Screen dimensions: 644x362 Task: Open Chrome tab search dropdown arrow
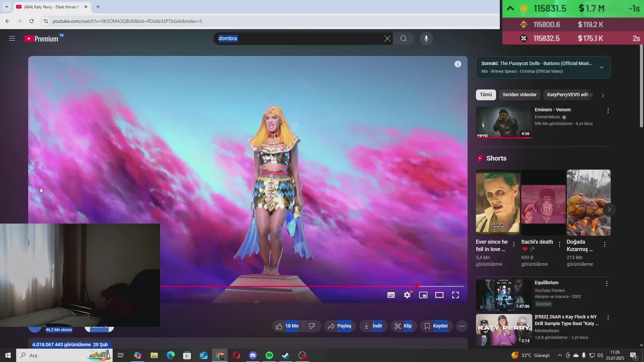(x=7, y=7)
